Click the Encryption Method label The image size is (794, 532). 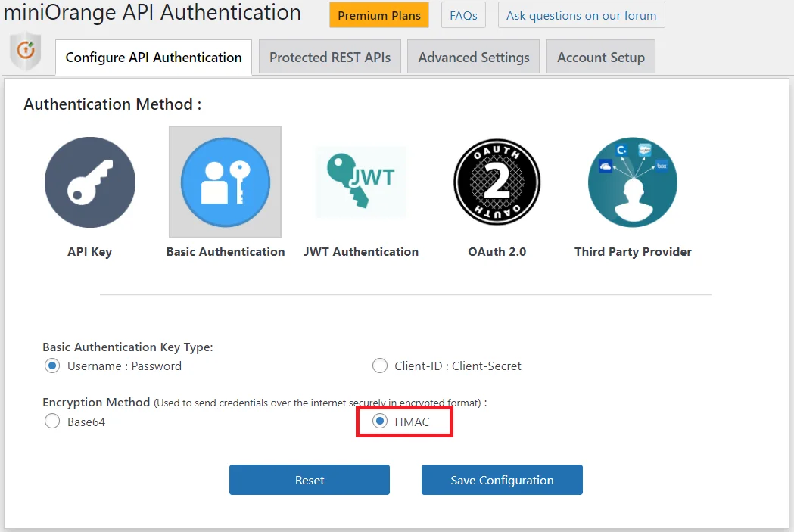pos(96,403)
